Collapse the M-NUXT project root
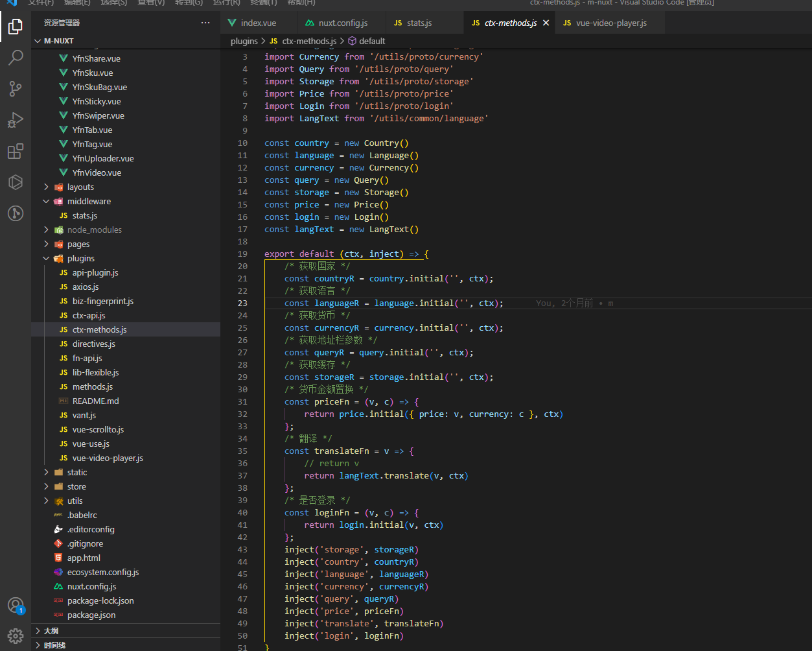Image resolution: width=812 pixels, height=651 pixels. click(58, 41)
